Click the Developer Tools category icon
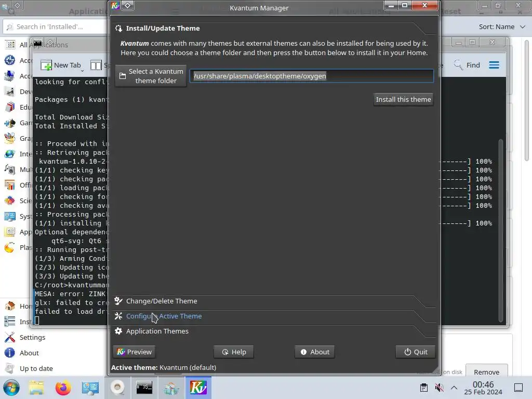The image size is (532, 399). (10, 91)
